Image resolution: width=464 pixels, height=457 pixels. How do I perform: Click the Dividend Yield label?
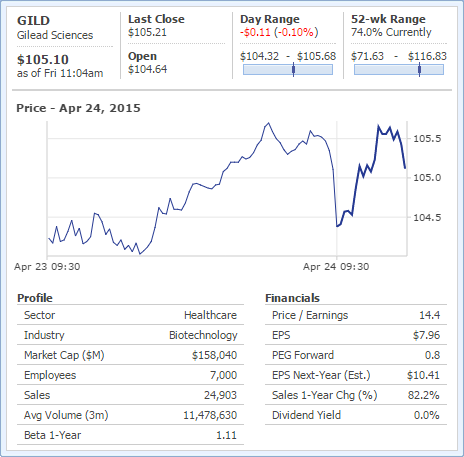click(x=307, y=415)
